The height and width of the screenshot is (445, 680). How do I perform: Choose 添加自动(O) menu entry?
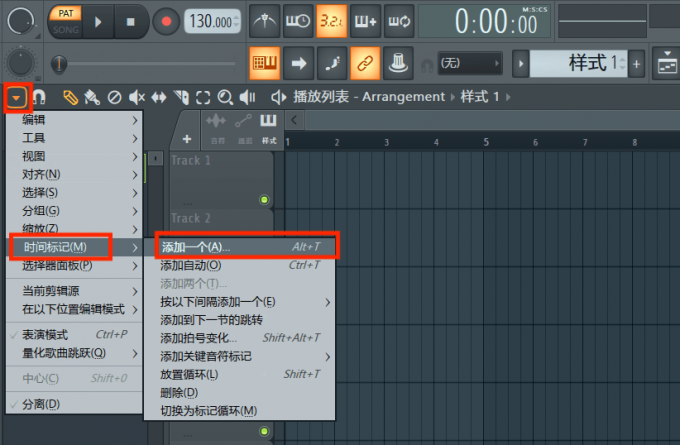tap(240, 265)
